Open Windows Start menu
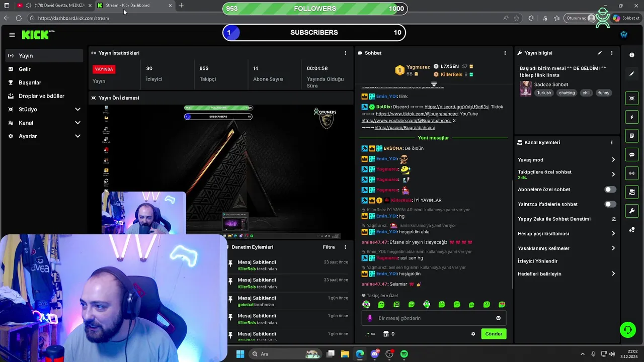The height and width of the screenshot is (362, 644). click(x=240, y=354)
